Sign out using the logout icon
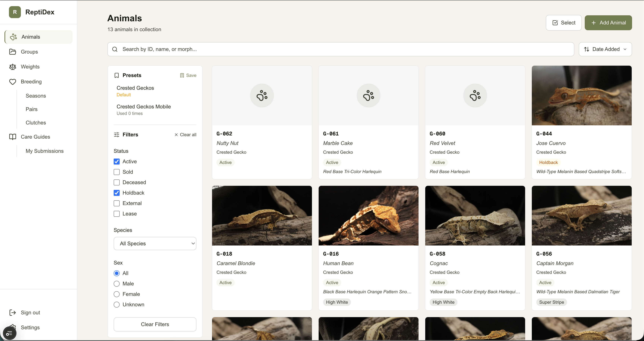The image size is (644, 341). pyautogui.click(x=13, y=312)
